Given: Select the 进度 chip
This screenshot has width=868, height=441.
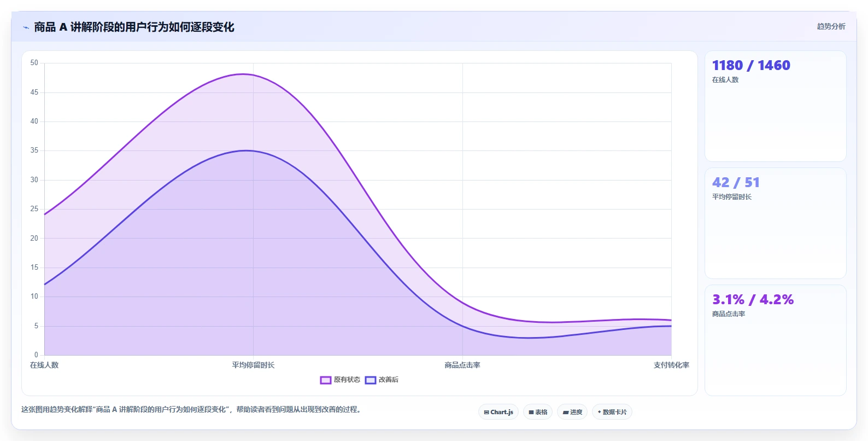Looking at the screenshot, I should pyautogui.click(x=572, y=412).
